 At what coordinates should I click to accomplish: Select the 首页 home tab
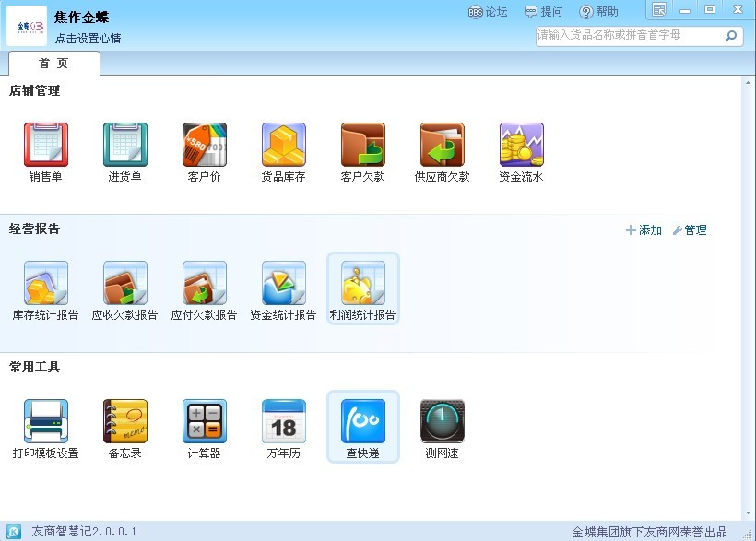(53, 64)
